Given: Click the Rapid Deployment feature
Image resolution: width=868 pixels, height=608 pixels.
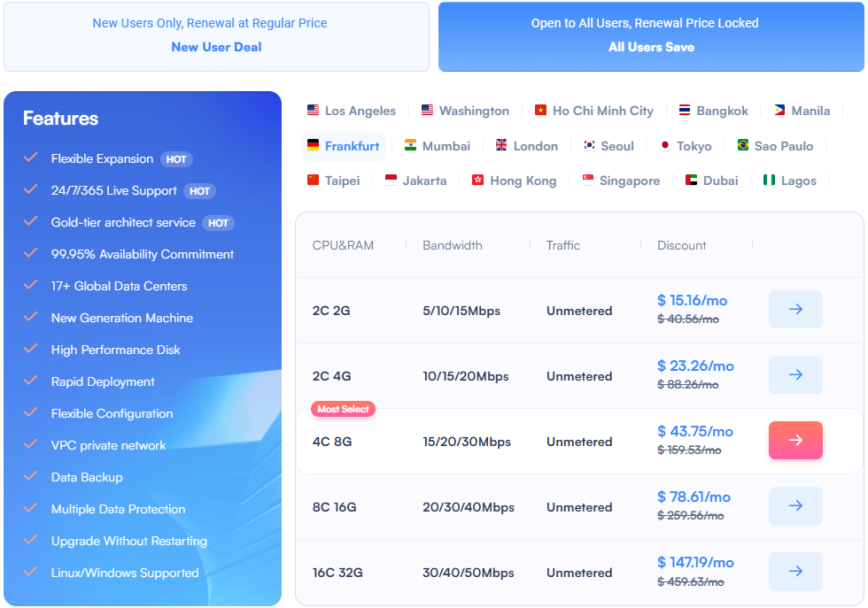Looking at the screenshot, I should [x=103, y=381].
